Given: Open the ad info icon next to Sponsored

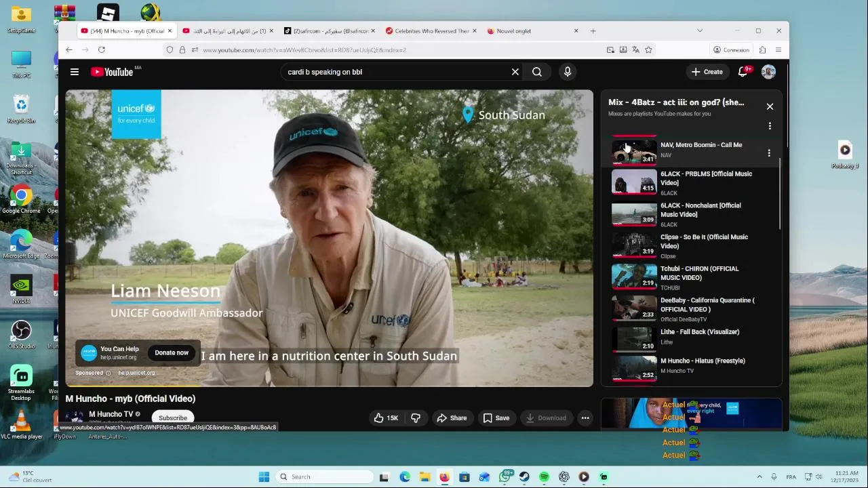Looking at the screenshot, I should (x=108, y=373).
